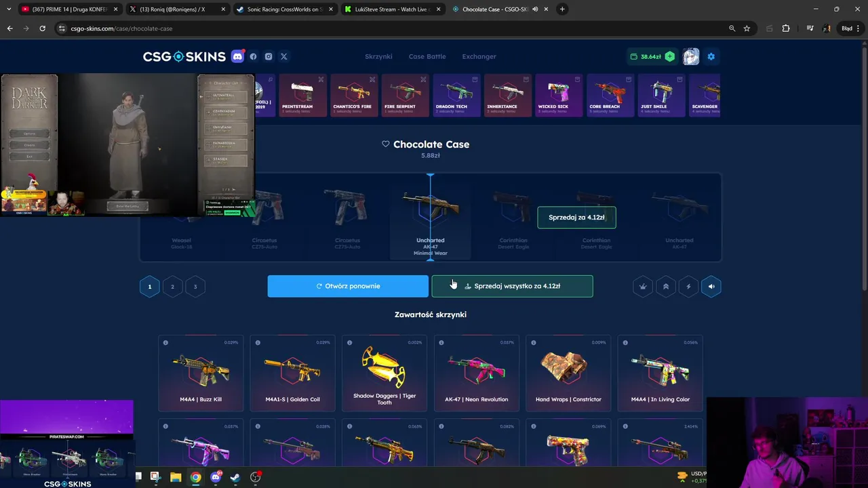Screen dimensions: 868x488
Task: Click Otwórz ponownie button
Action: (x=348, y=286)
